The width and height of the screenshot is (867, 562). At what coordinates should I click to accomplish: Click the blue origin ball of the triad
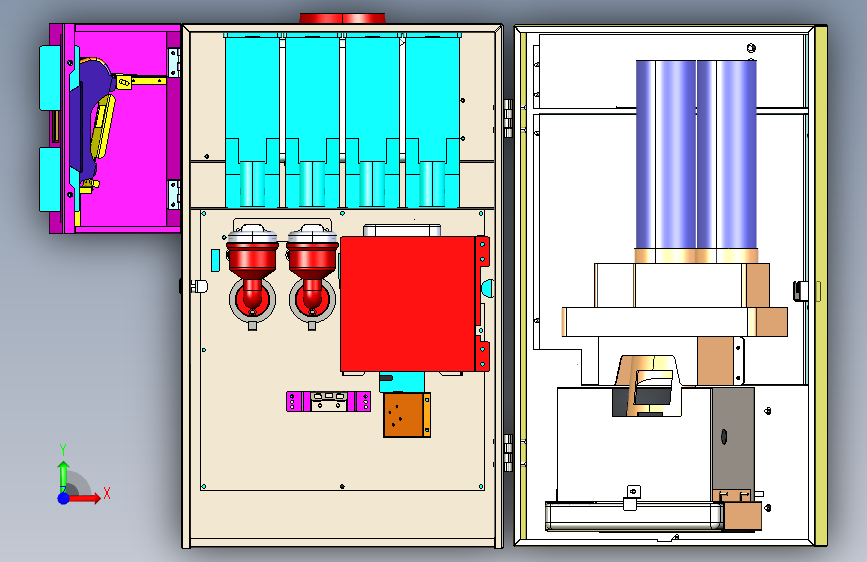[63, 498]
